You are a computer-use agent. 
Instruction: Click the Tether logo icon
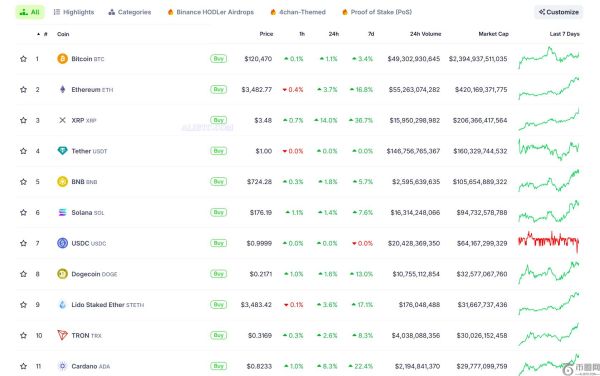[62, 151]
